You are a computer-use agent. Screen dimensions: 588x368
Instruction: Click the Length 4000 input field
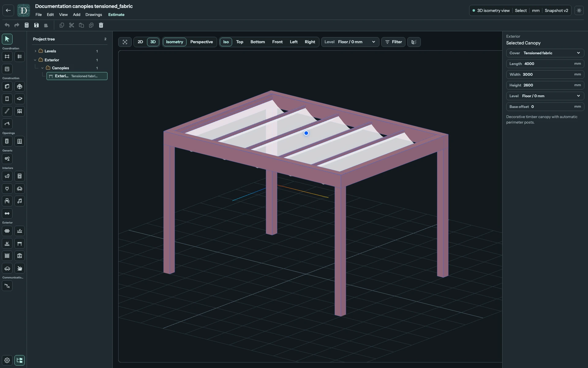click(545, 64)
